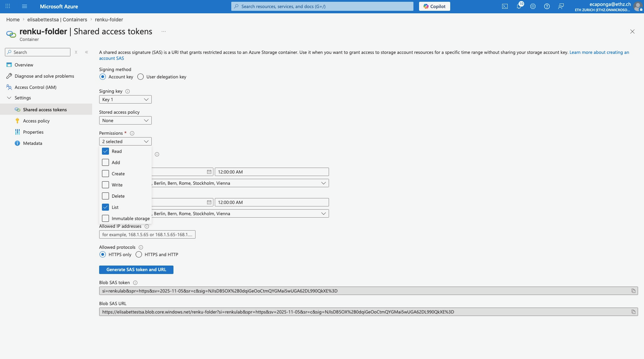Open Learn more about creating an account SAS

click(x=599, y=52)
